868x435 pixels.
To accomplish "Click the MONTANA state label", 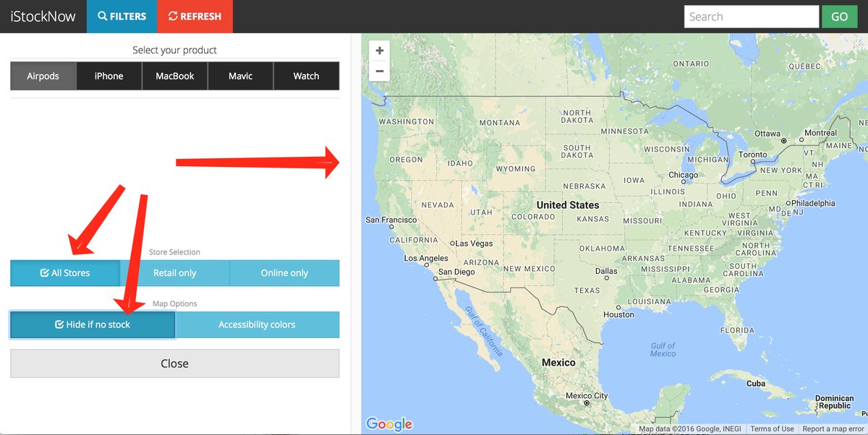I will 500,123.
